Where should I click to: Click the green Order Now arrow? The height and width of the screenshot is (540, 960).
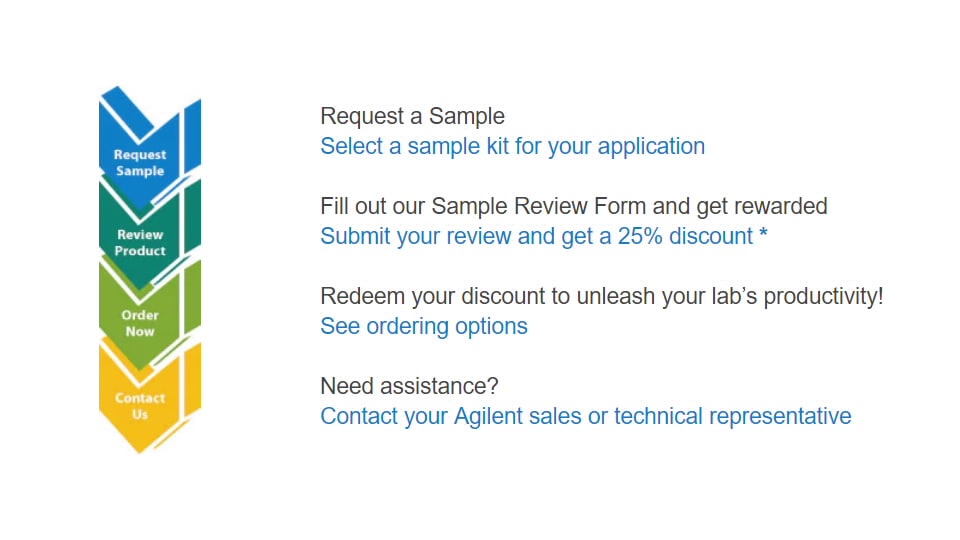point(140,322)
